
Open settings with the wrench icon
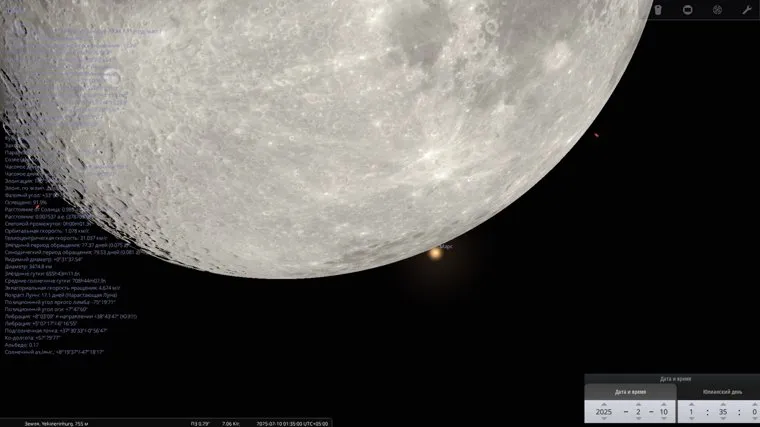[746, 10]
